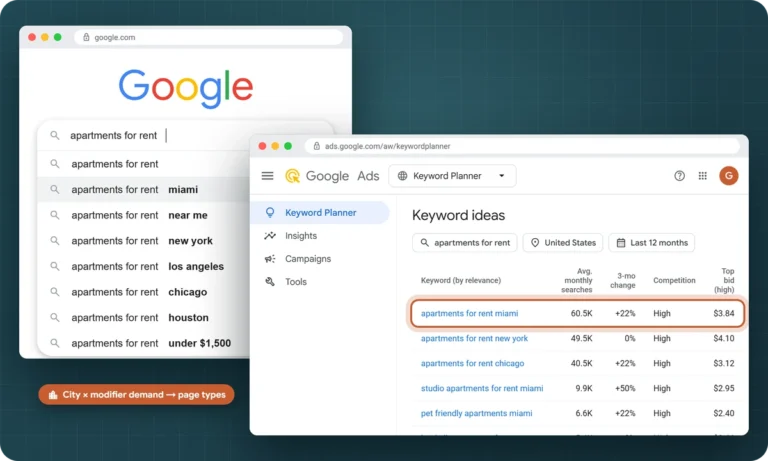The width and height of the screenshot is (768, 461).
Task: Click the calendar icon on Last 12 months
Action: (x=621, y=243)
